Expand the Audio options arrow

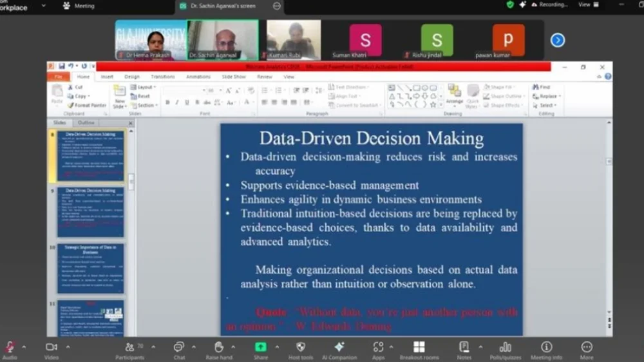pyautogui.click(x=24, y=347)
